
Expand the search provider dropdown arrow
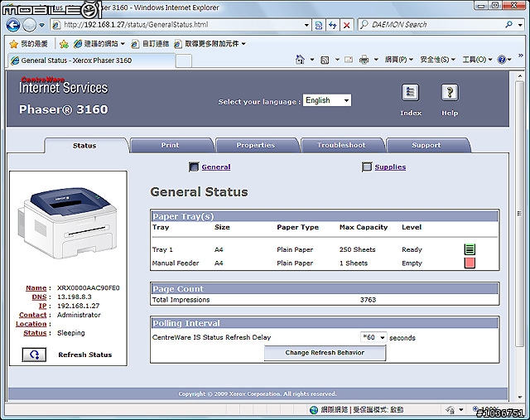point(520,25)
